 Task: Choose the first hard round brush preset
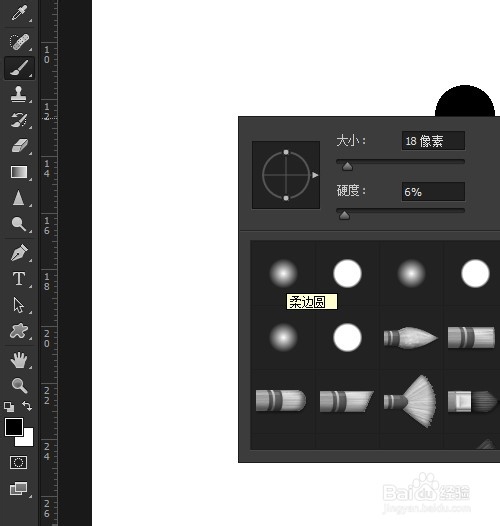(347, 273)
